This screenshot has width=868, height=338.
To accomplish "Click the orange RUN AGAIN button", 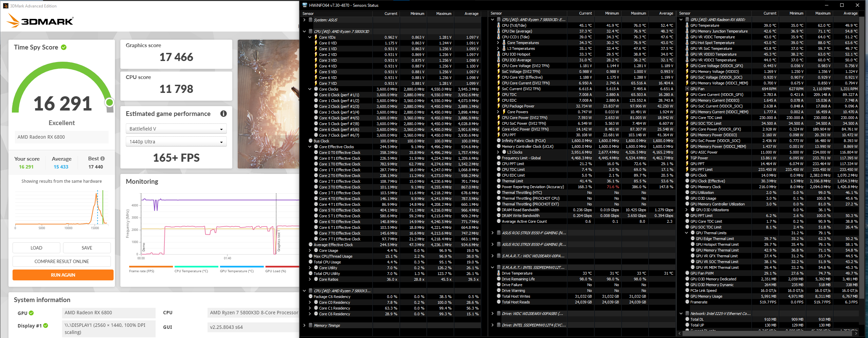I will [x=63, y=275].
